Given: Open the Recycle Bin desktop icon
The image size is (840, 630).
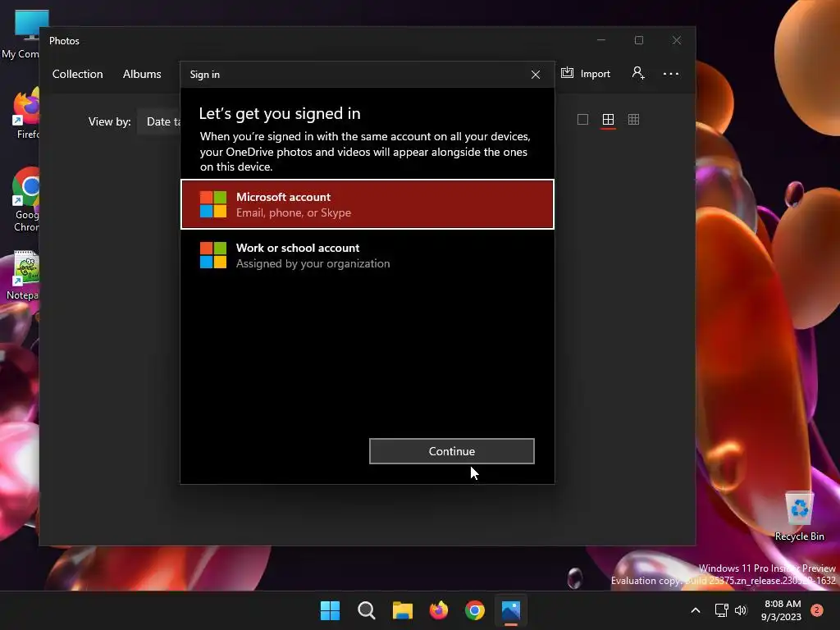Looking at the screenshot, I should click(799, 516).
